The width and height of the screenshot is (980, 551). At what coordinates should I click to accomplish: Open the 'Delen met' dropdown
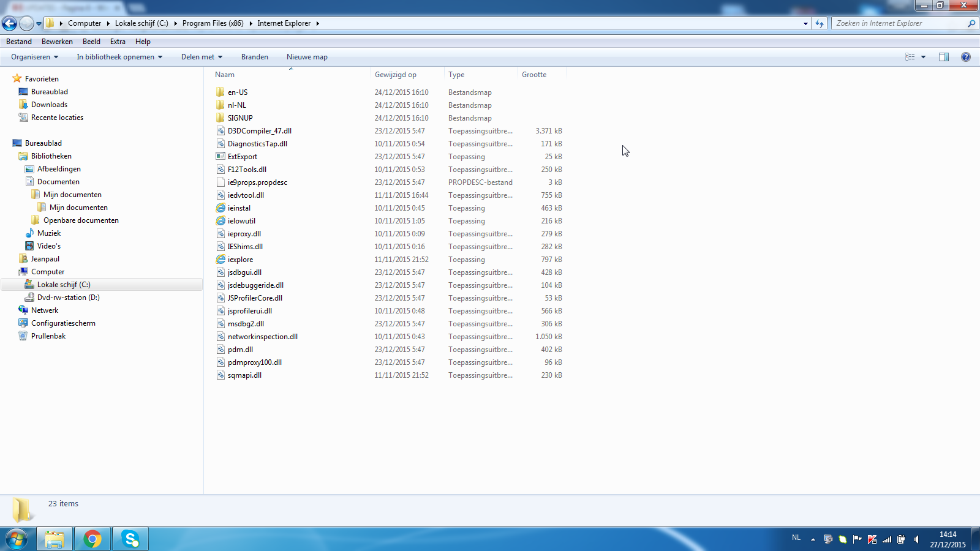click(x=202, y=57)
